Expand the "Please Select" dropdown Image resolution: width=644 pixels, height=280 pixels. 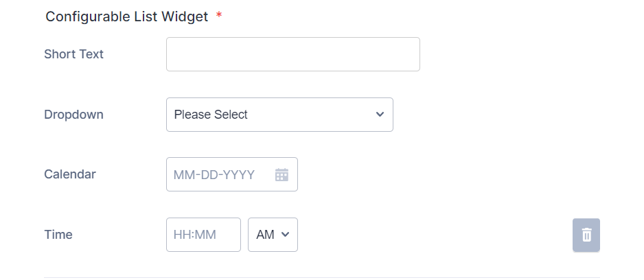click(x=279, y=115)
